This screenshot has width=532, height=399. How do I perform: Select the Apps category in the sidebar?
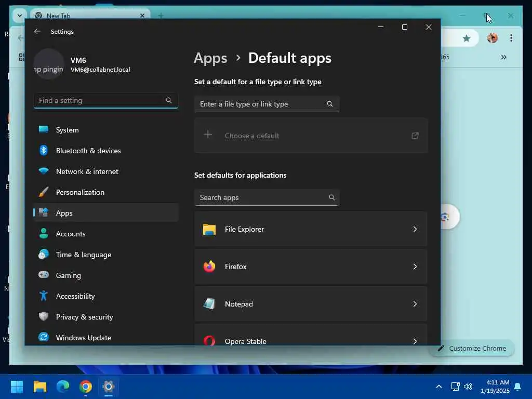tap(106, 212)
